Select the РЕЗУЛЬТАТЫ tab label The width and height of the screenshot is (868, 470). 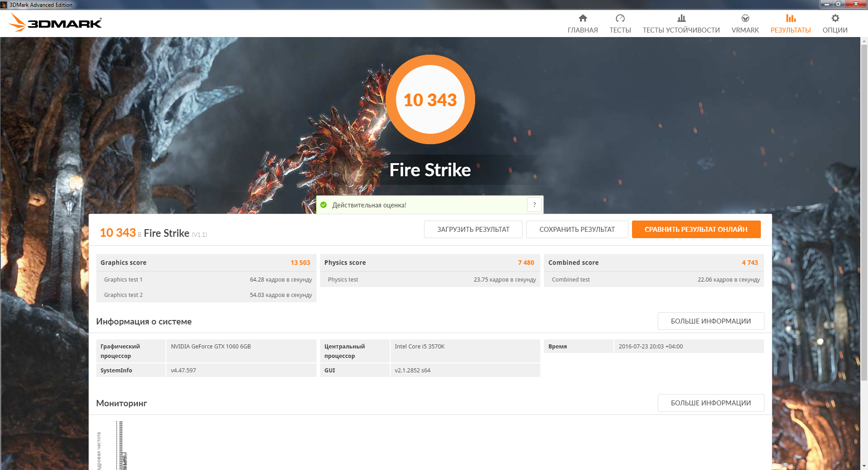tap(791, 30)
